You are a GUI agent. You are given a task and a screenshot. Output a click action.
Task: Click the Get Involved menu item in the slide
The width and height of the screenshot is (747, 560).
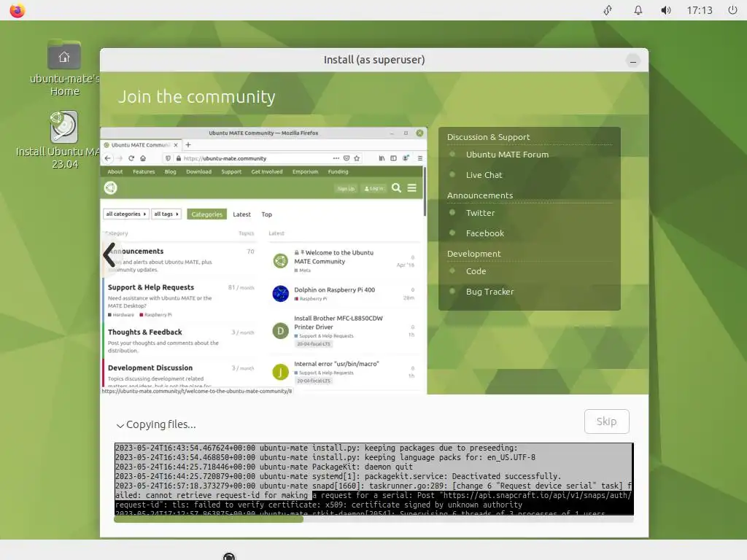267,172
